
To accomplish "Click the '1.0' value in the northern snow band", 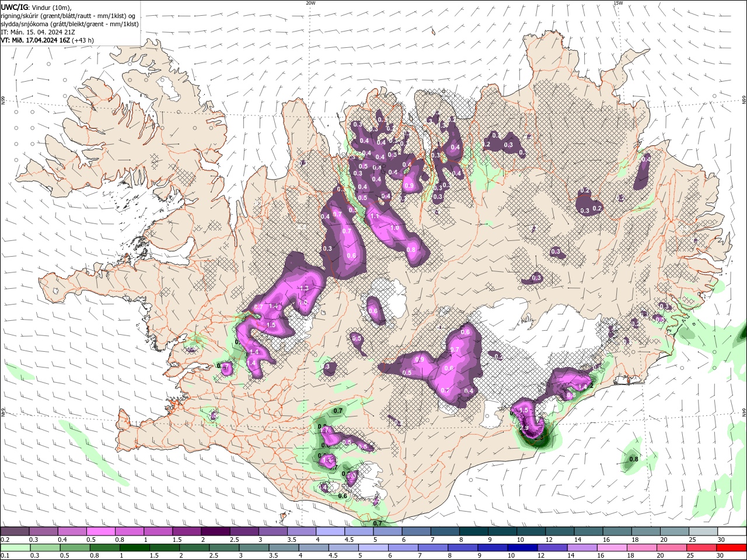I will [x=395, y=228].
